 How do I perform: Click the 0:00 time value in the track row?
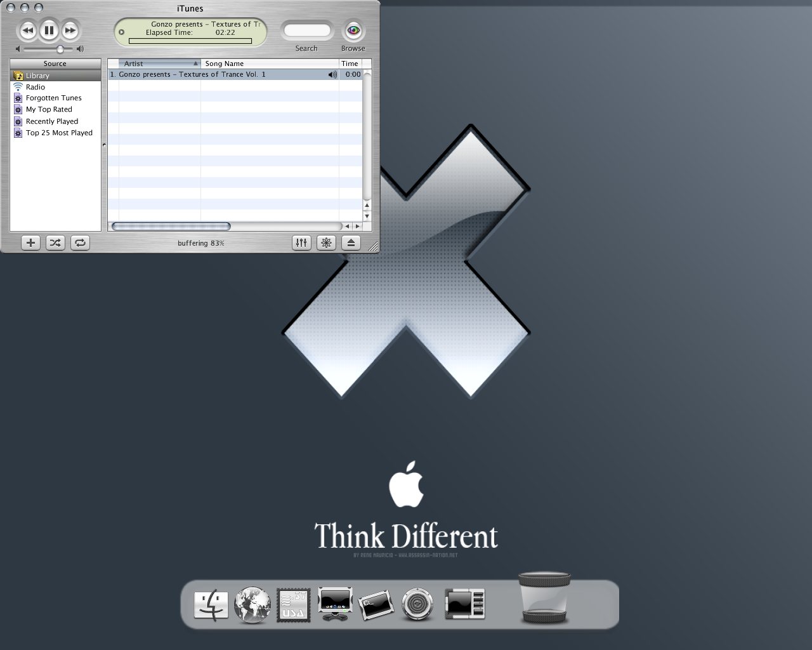pos(353,74)
